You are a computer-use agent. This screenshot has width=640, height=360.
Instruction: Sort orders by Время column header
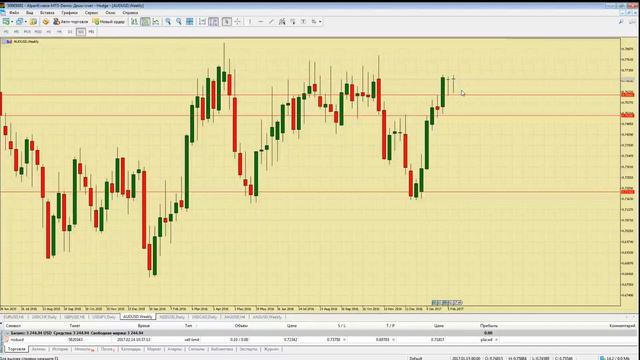[x=143, y=326]
